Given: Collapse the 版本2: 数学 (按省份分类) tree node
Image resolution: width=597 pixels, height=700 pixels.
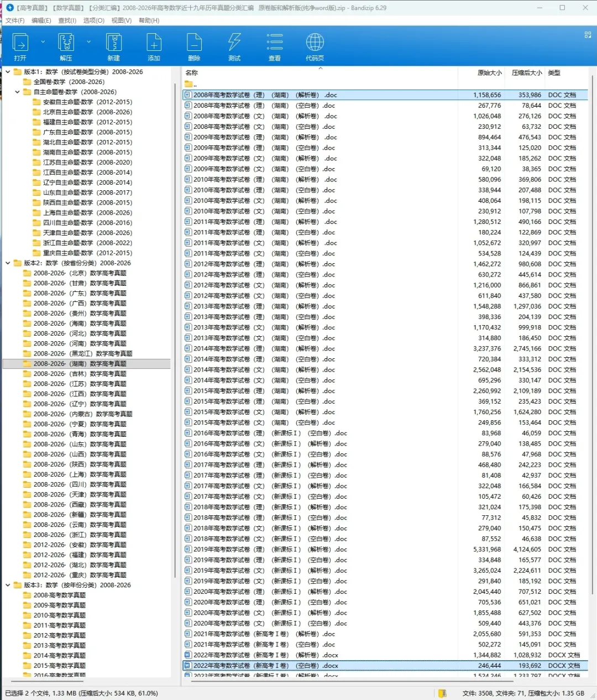Looking at the screenshot, I should click(x=8, y=263).
